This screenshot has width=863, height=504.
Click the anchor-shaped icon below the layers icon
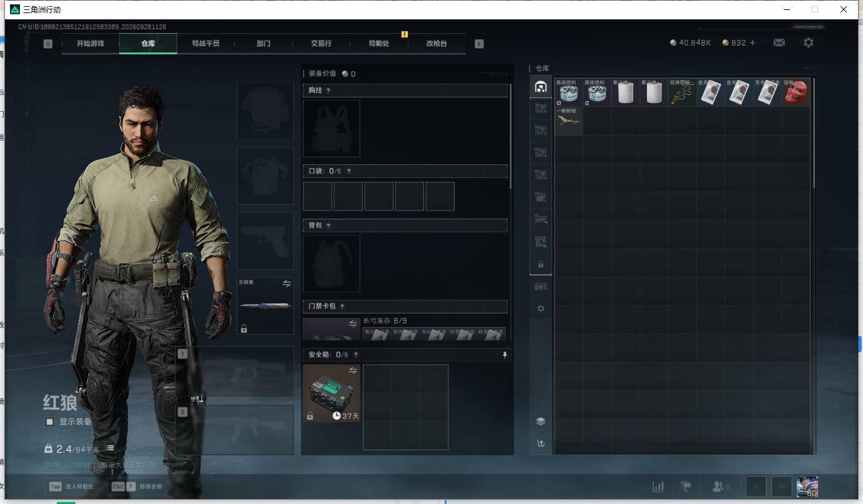[541, 443]
